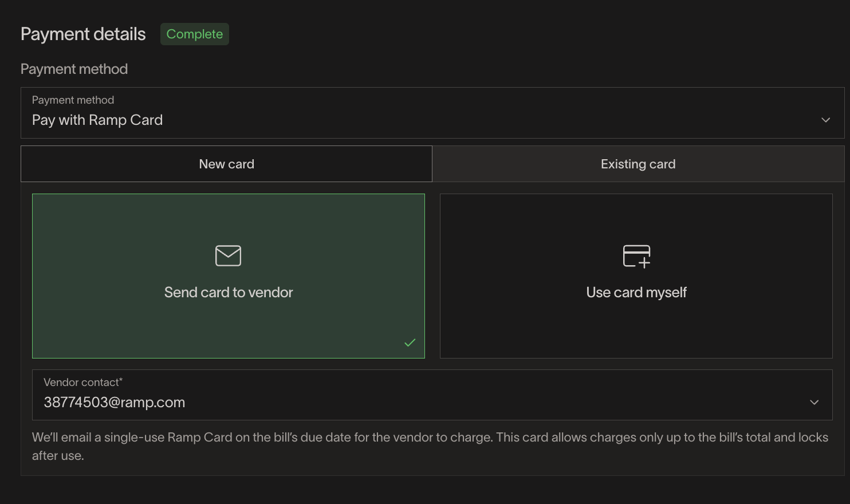This screenshot has width=850, height=504.
Task: Click the vendor email 38774503@ramp.com
Action: coord(114,402)
